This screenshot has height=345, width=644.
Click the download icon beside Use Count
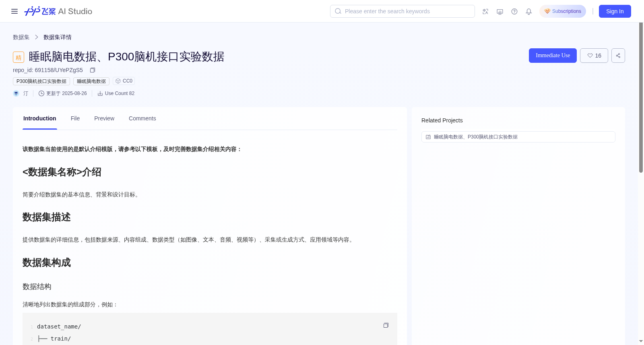pos(100,93)
